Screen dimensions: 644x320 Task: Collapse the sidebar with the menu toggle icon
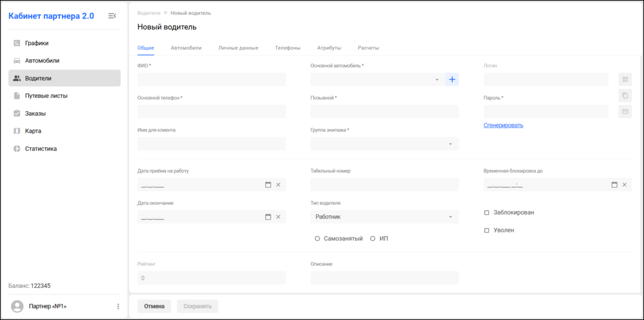[x=112, y=16]
